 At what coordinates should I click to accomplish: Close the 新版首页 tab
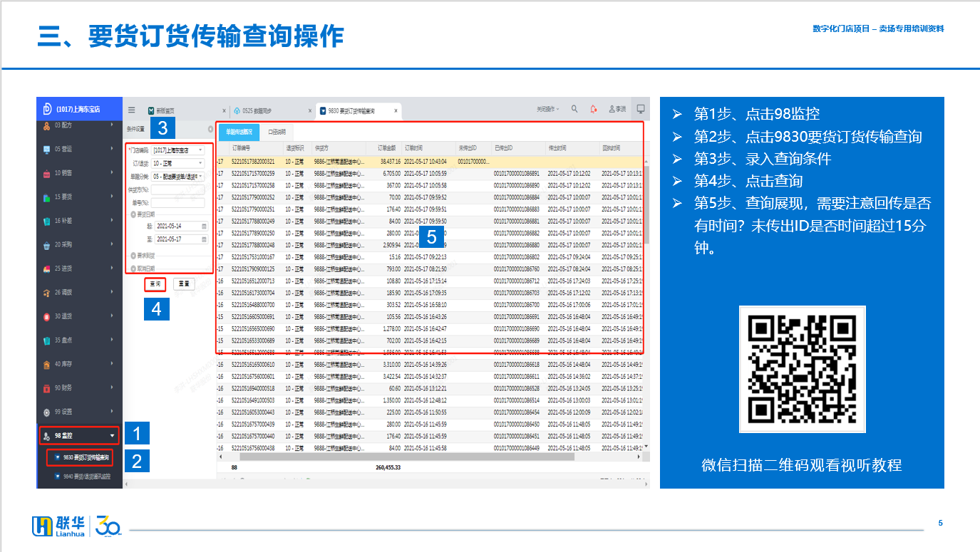click(224, 111)
